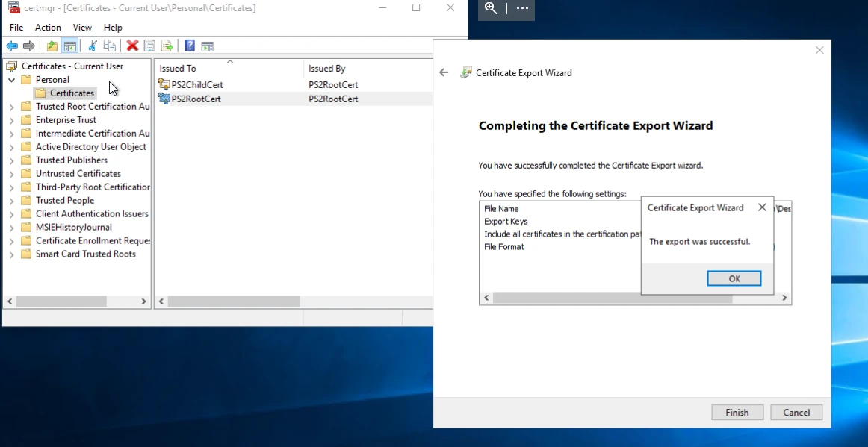Click the Forward navigation arrow in certmgr toolbar

tap(29, 46)
